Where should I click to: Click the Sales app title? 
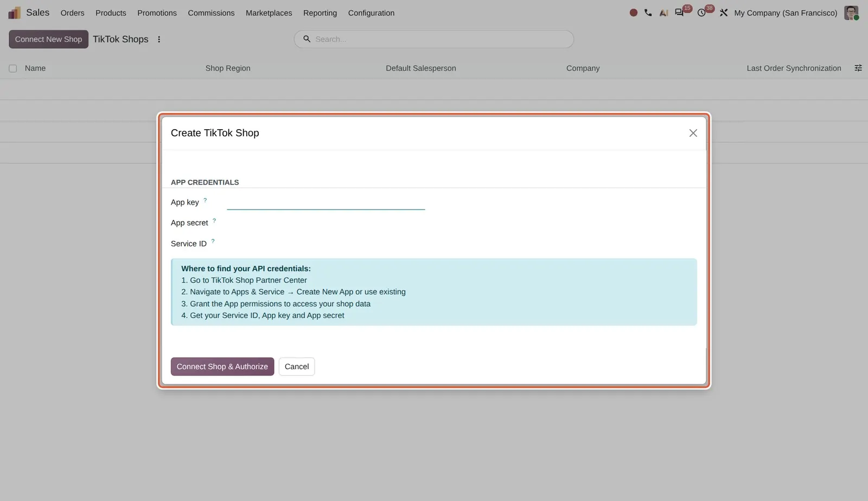click(37, 12)
